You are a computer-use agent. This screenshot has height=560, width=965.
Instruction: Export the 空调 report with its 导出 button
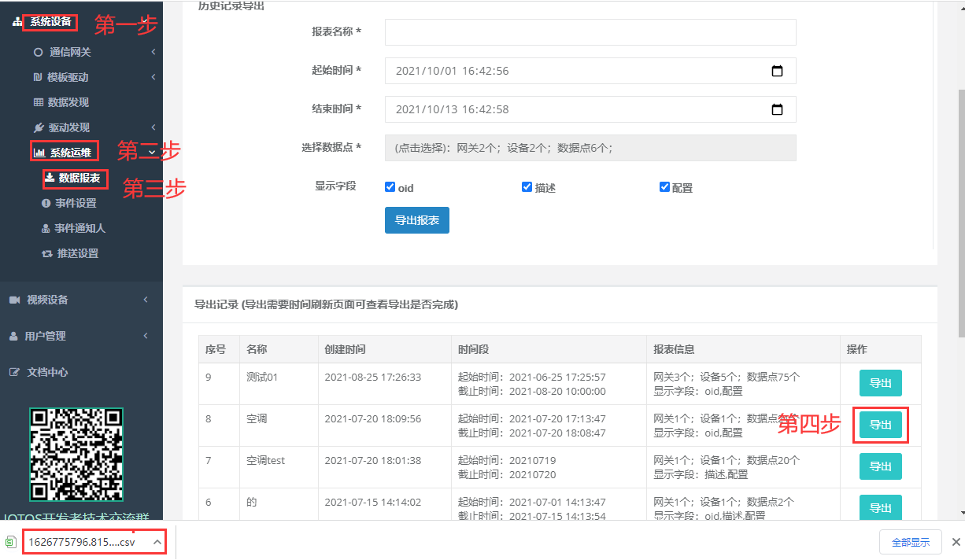[880, 425]
